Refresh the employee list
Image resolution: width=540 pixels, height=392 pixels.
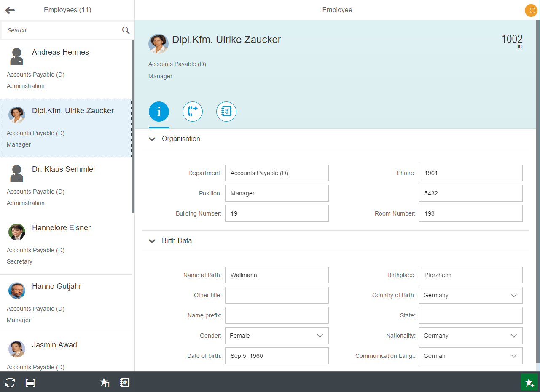pyautogui.click(x=10, y=382)
